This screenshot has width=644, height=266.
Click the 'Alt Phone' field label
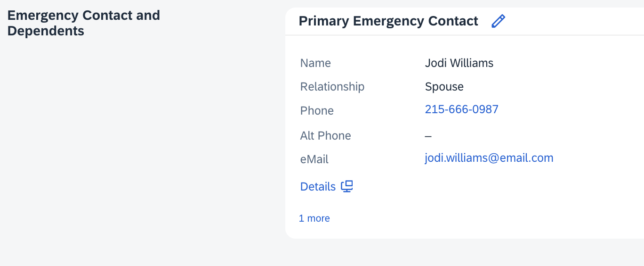pyautogui.click(x=326, y=136)
